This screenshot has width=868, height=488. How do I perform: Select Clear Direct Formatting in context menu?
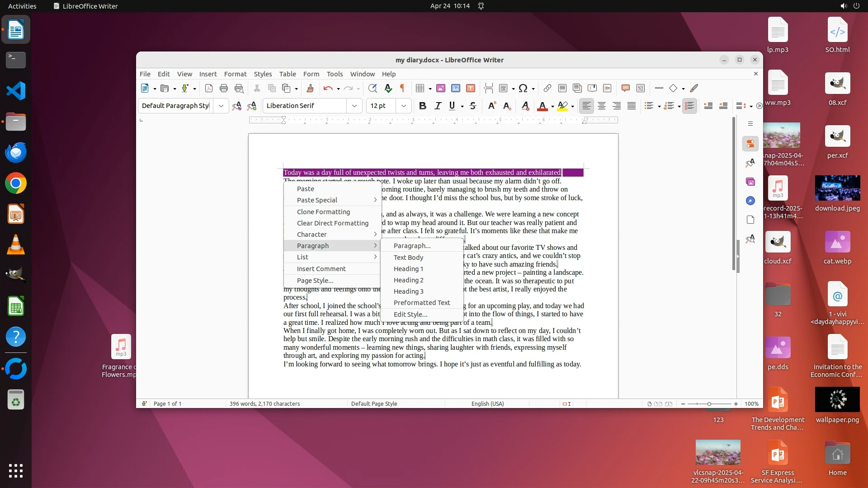click(332, 223)
